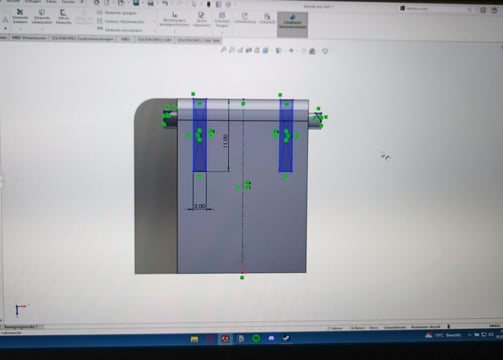
Task: Expand the Elemente trimmen dropdown arrow
Action: pyautogui.click(x=20, y=29)
